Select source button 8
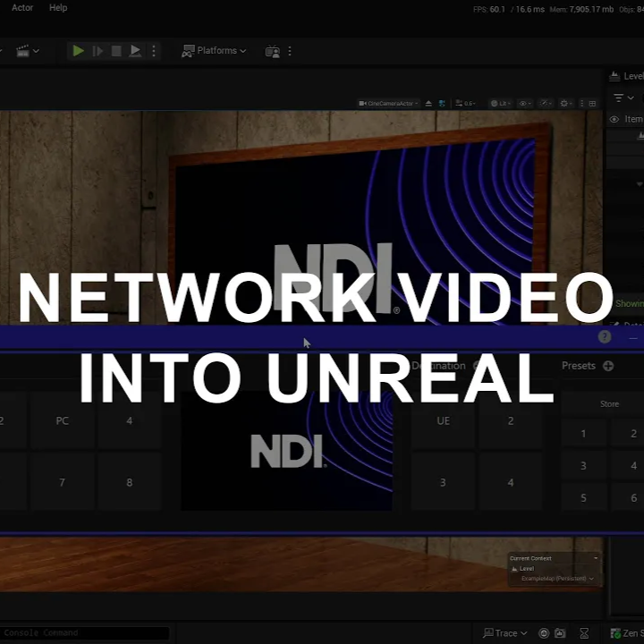This screenshot has height=644, width=644. click(130, 482)
